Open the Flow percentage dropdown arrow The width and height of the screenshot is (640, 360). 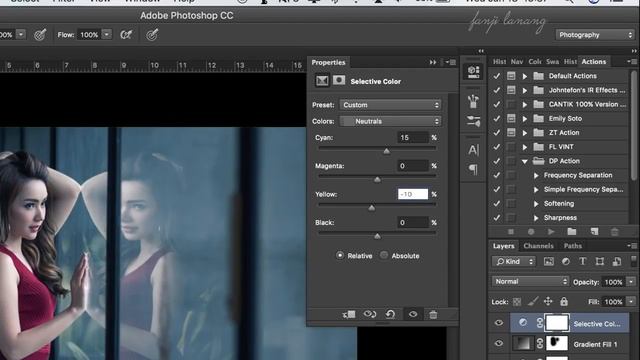pyautogui.click(x=107, y=34)
